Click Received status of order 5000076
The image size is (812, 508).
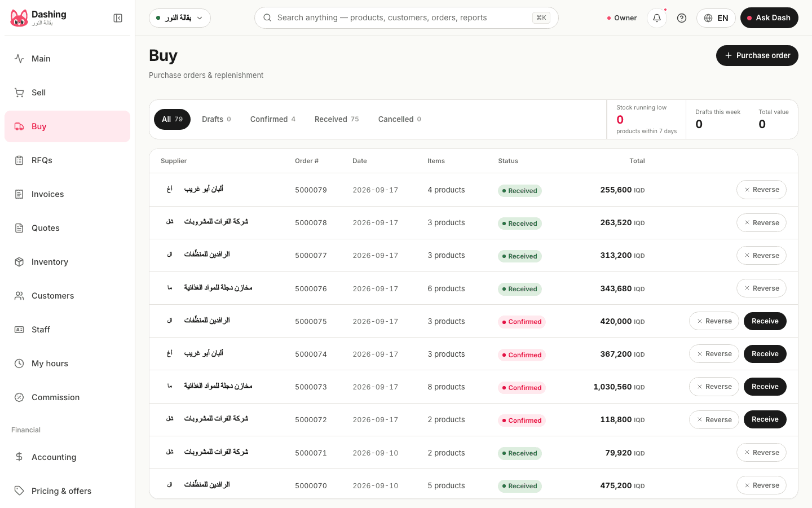tap(520, 289)
